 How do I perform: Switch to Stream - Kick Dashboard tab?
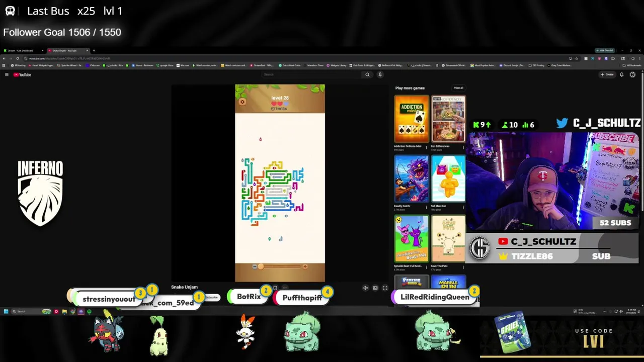(x=23, y=50)
